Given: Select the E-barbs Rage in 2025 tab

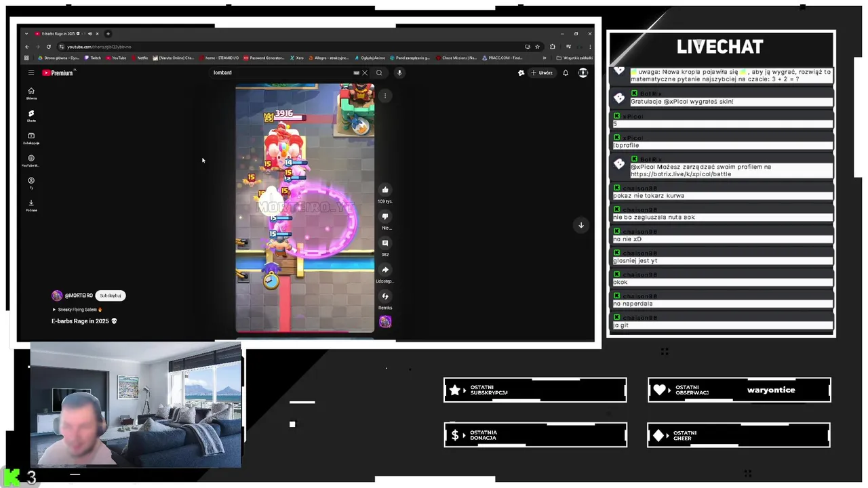Looking at the screenshot, I should pos(66,33).
